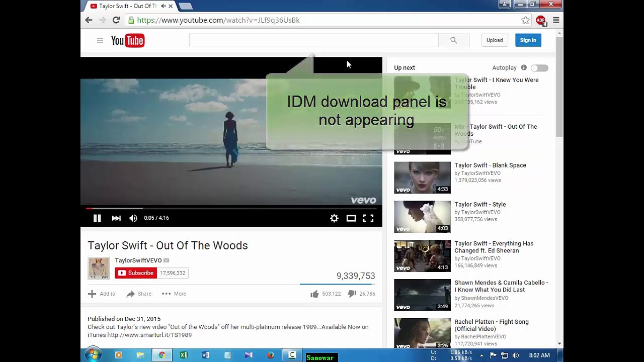Viewport: 644px width, 362px height.
Task: Open Taylor Swift - Blank Space title
Action: [490, 165]
